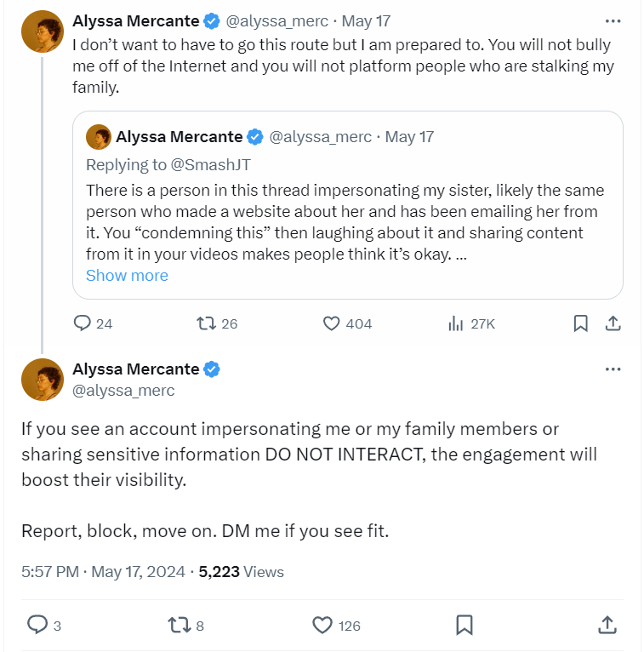This screenshot has height=652, width=644.
Task: Open the @alyssa_merc handle under main tweet
Action: pyautogui.click(x=123, y=391)
